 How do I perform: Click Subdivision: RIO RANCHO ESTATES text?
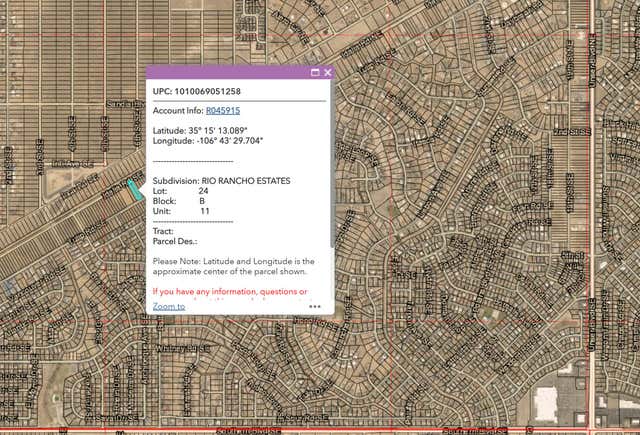coord(222,181)
